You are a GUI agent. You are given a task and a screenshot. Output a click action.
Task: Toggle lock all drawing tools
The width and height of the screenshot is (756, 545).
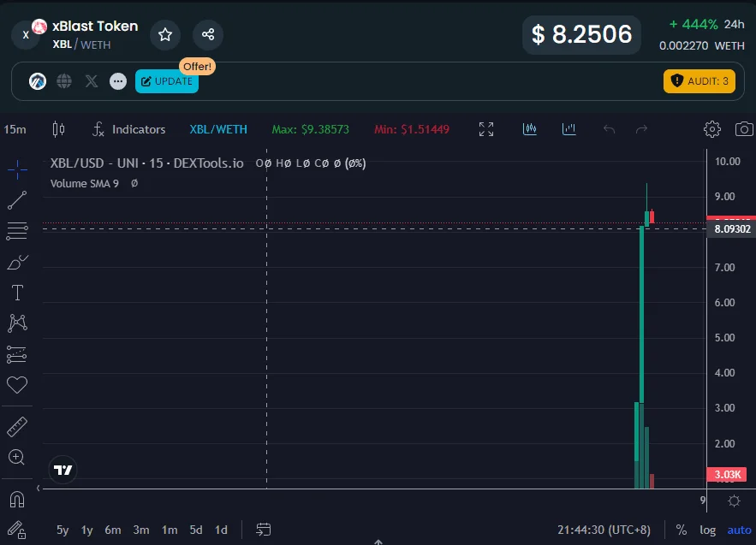(x=17, y=530)
